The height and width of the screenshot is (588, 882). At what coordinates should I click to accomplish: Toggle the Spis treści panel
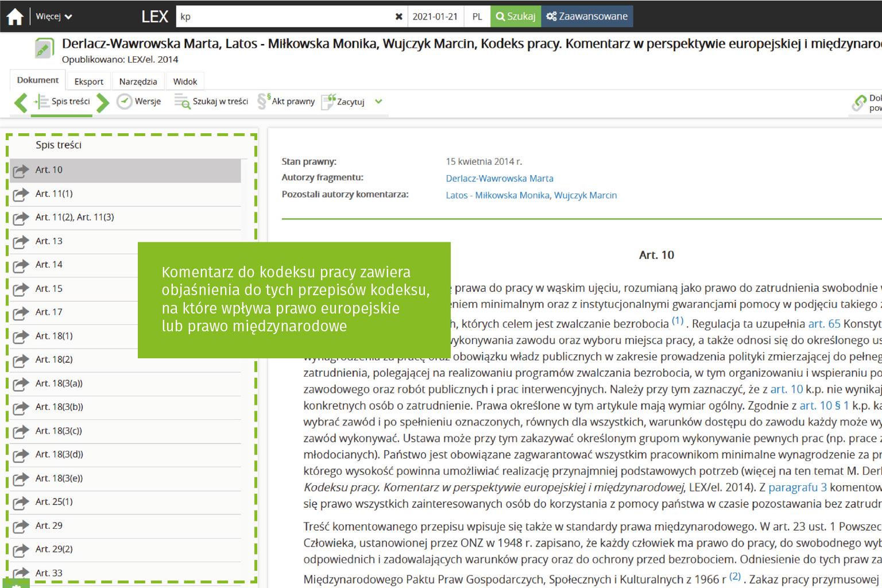tap(63, 102)
